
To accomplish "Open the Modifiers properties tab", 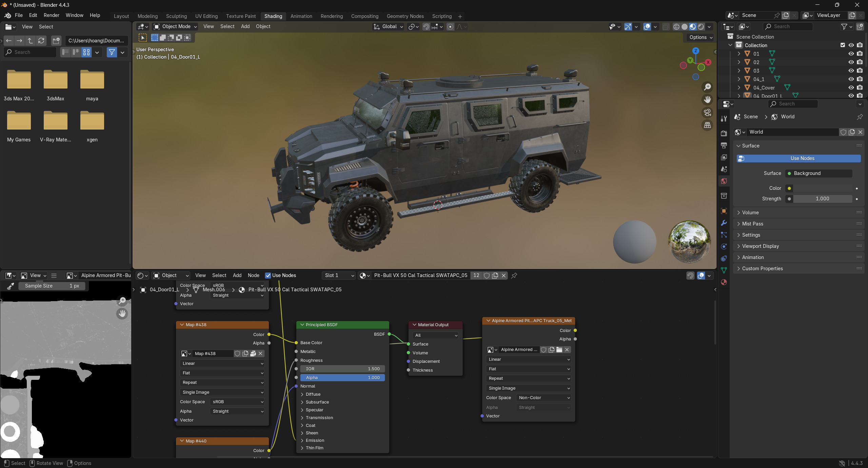I will tap(724, 223).
